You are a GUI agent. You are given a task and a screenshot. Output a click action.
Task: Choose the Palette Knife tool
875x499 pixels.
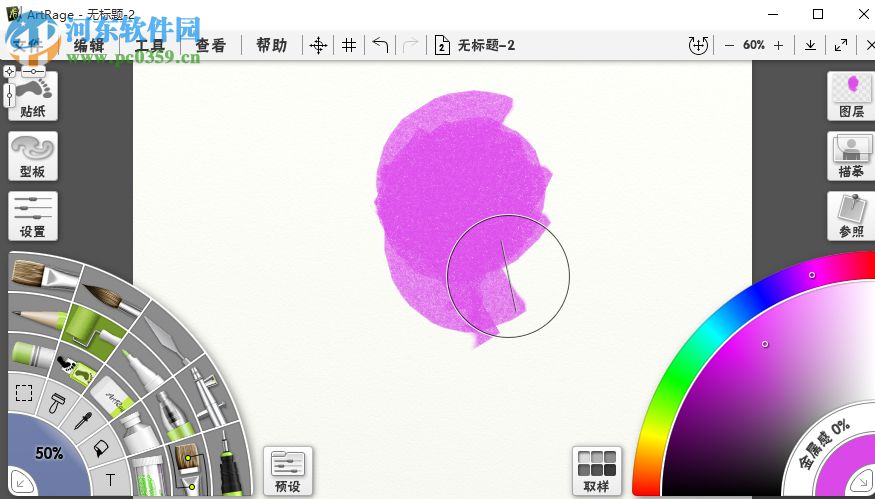pos(166,339)
